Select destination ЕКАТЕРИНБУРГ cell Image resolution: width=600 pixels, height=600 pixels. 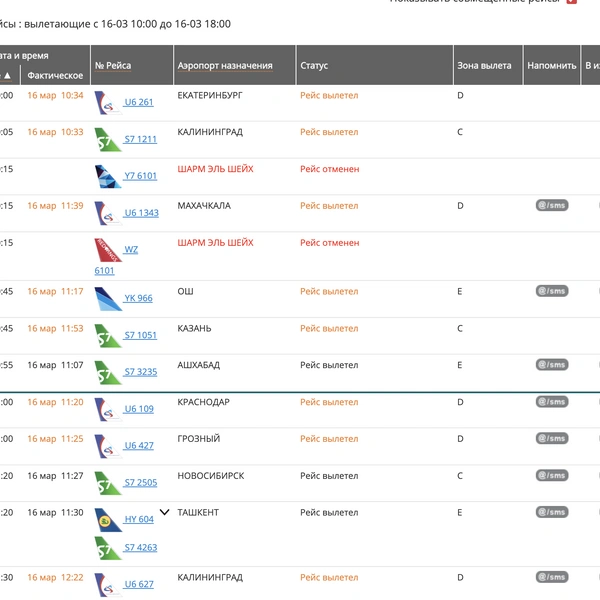point(210,95)
